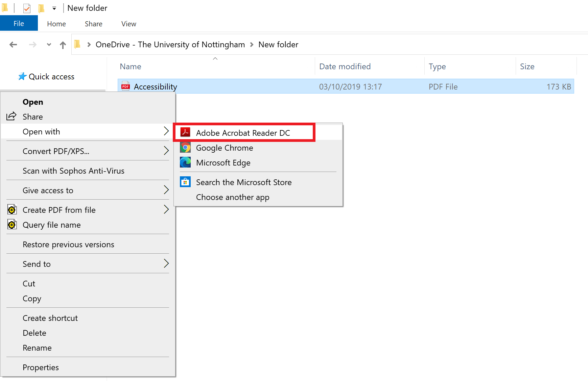This screenshot has width=588, height=381.
Task: Go back with the left arrow button
Action: click(x=13, y=45)
